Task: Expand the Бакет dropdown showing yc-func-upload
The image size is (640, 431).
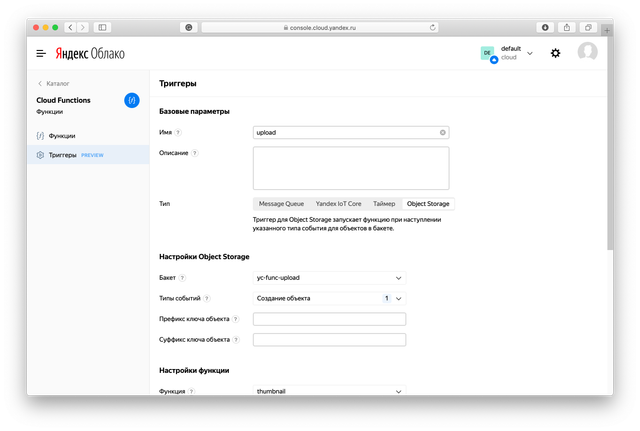Action: 329,277
